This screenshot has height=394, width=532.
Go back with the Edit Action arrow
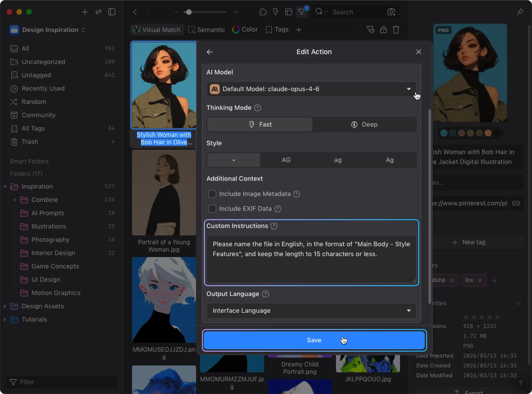tap(210, 52)
